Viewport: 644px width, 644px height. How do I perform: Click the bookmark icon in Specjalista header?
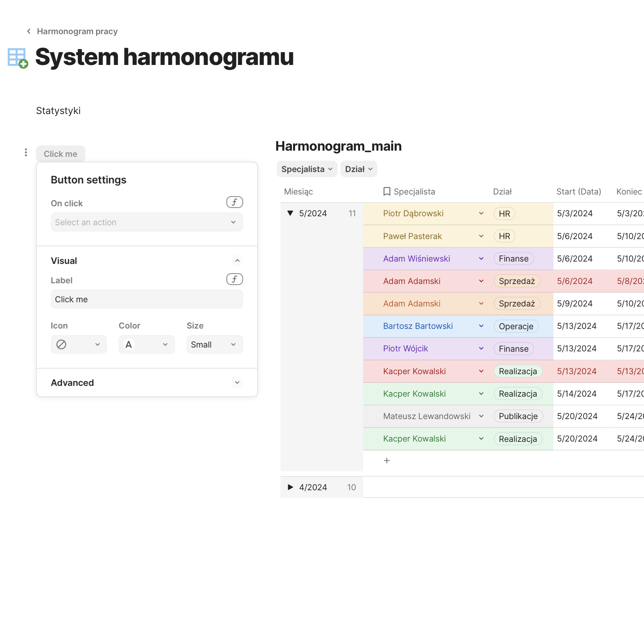tap(387, 191)
